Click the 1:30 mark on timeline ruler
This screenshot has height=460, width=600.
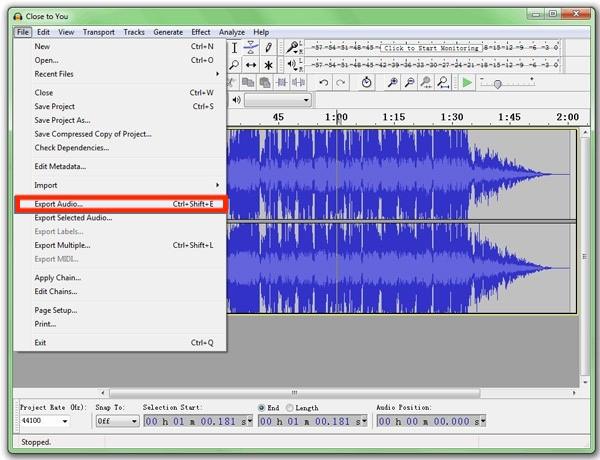tap(452, 117)
